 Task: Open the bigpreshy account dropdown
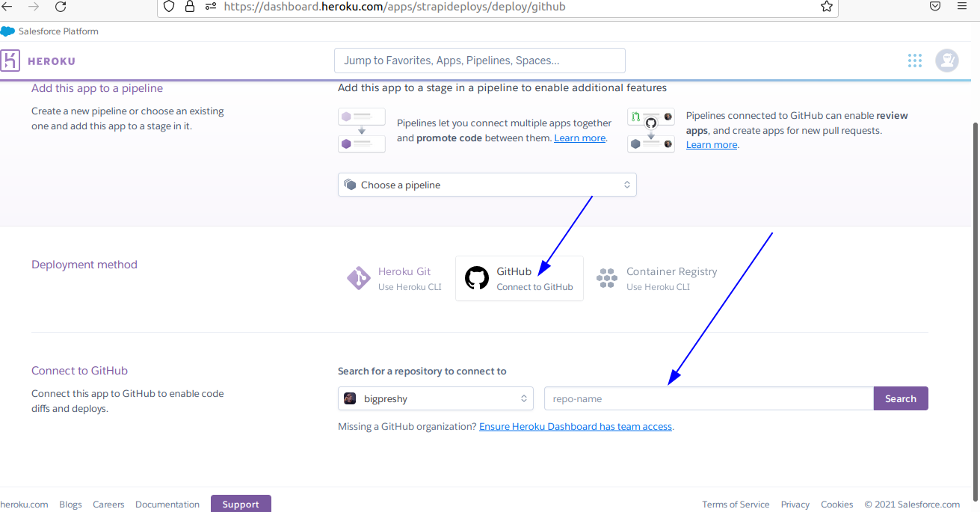tap(436, 398)
